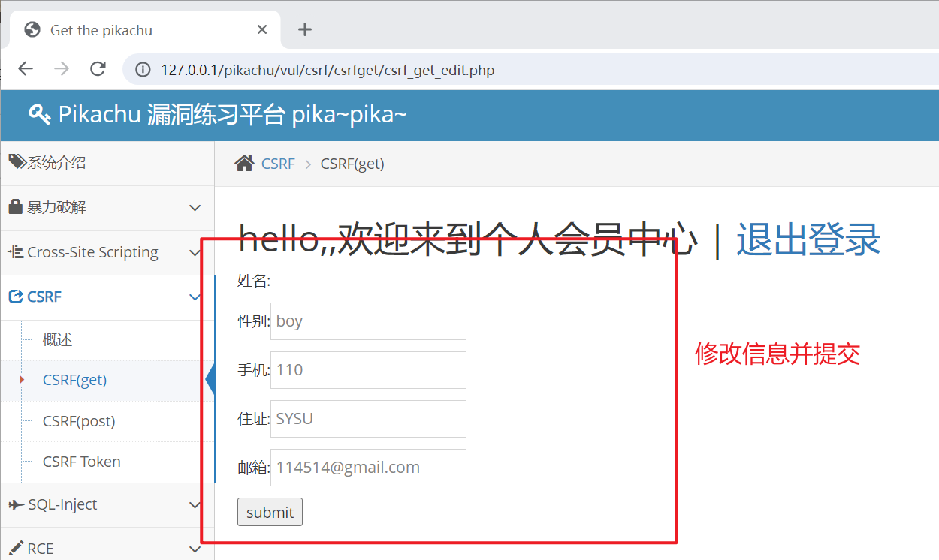The height and width of the screenshot is (560, 939).
Task: Click the home icon in breadcrumb
Action: pos(244,164)
